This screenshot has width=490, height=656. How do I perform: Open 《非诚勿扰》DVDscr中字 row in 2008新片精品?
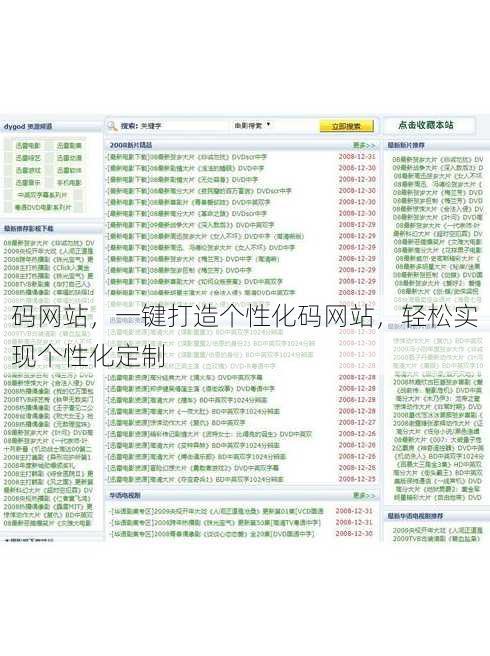click(x=187, y=157)
